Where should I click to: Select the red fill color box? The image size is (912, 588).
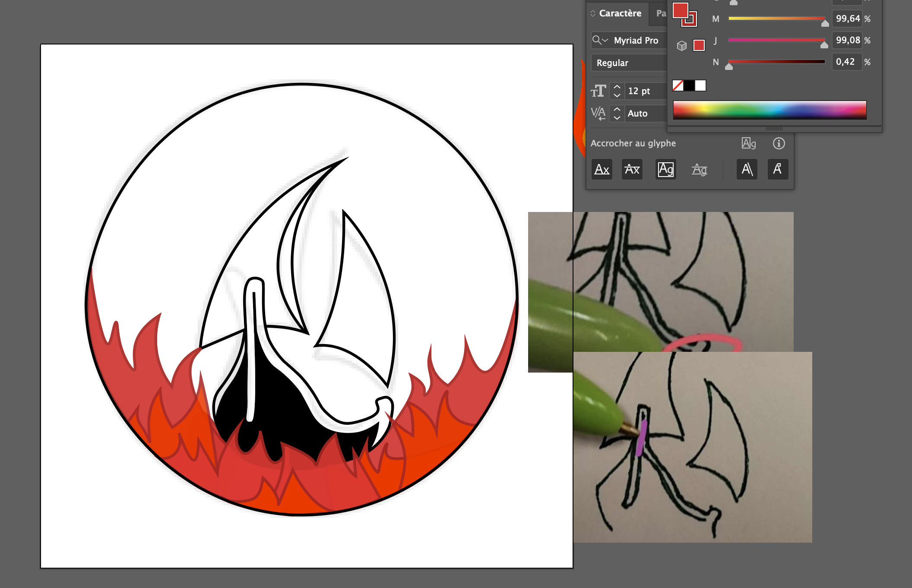[x=680, y=10]
